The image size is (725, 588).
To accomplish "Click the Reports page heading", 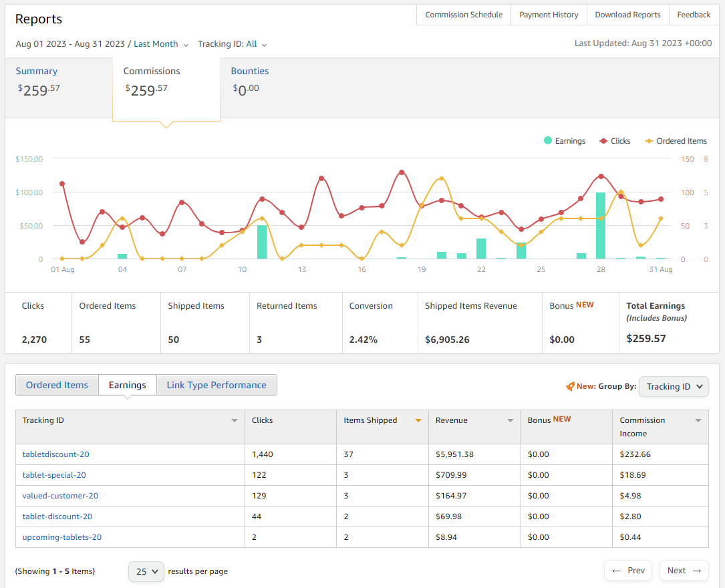I will pos(39,19).
